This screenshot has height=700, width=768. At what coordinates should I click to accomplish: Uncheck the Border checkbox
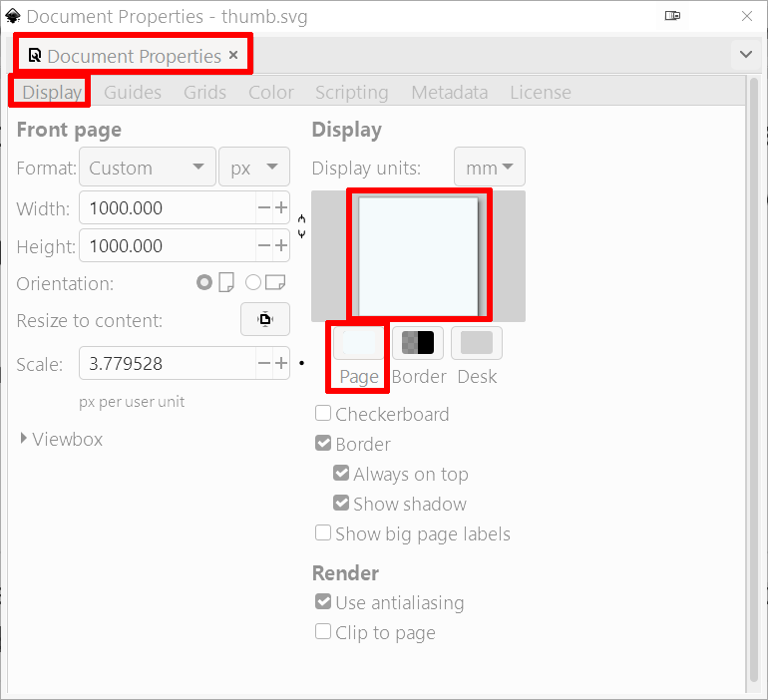tap(323, 443)
